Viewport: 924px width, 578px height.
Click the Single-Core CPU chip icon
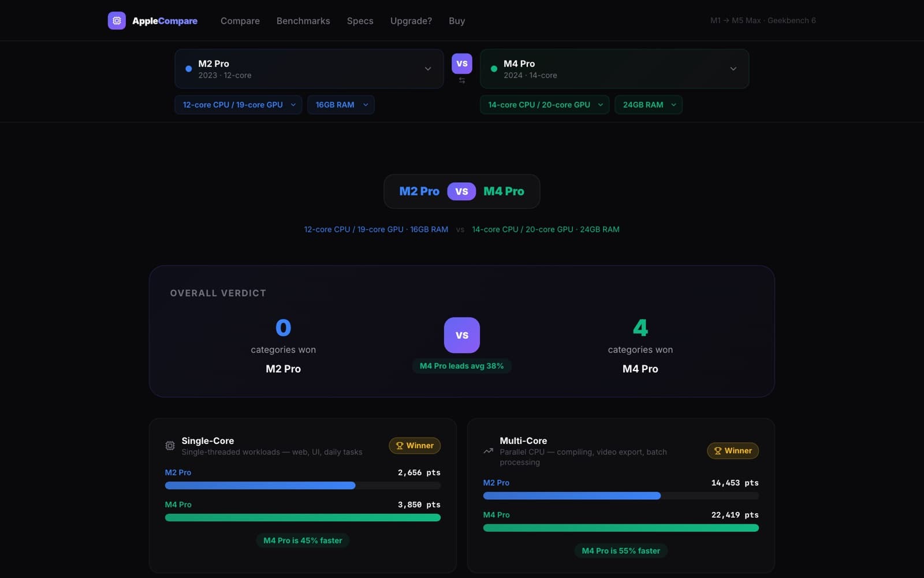170,446
